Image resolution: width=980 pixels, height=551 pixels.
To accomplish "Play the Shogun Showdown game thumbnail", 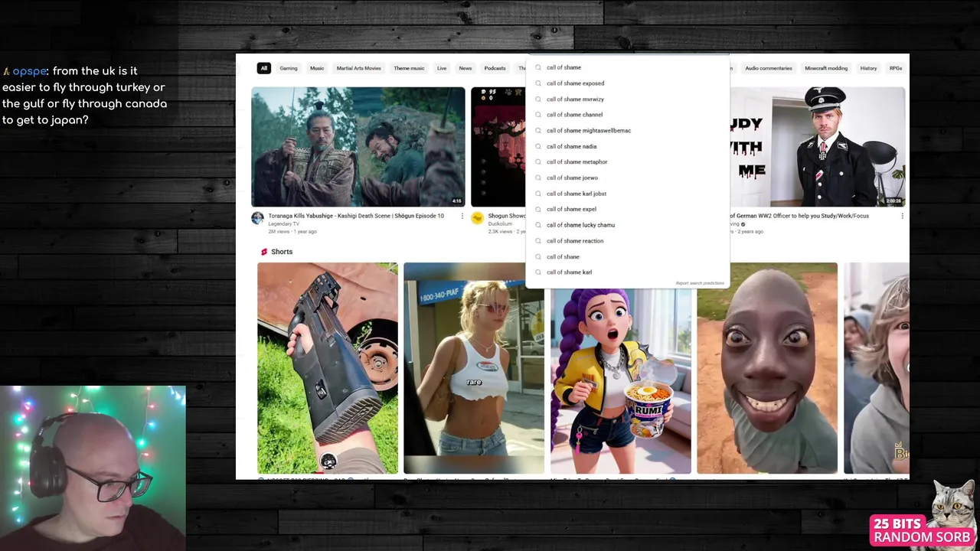I will pos(498,147).
